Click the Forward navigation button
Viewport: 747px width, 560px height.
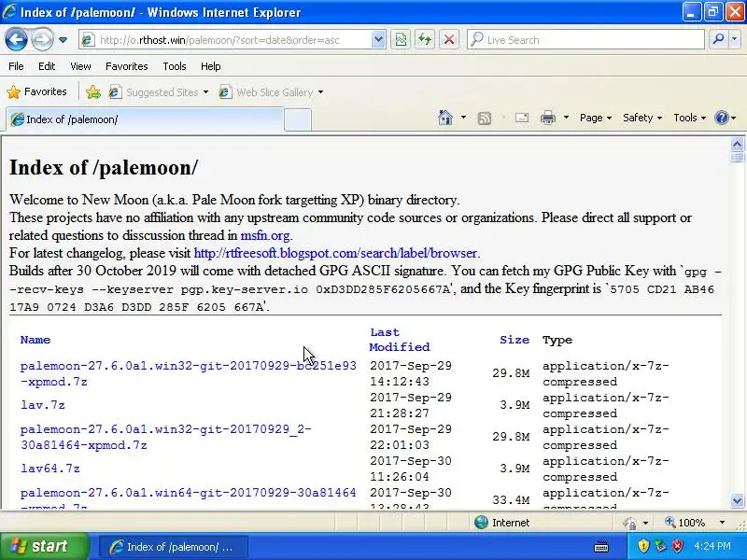click(42, 39)
